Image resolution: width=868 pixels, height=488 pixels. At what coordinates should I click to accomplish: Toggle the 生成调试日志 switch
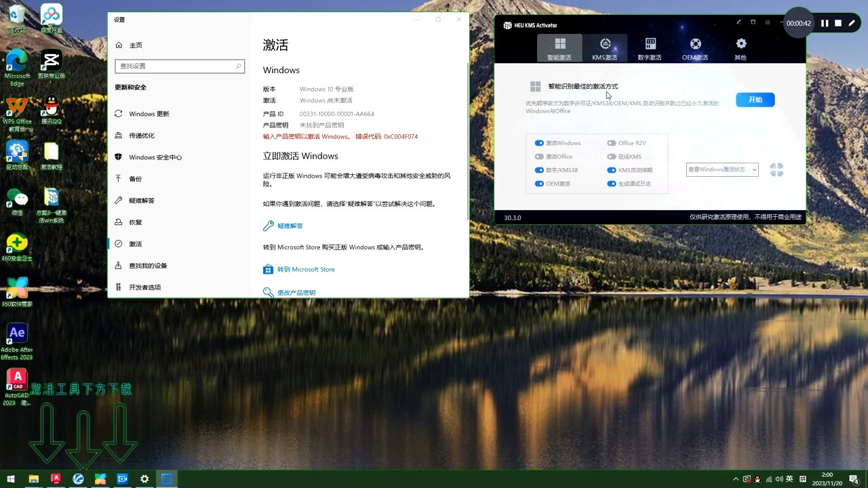point(612,184)
